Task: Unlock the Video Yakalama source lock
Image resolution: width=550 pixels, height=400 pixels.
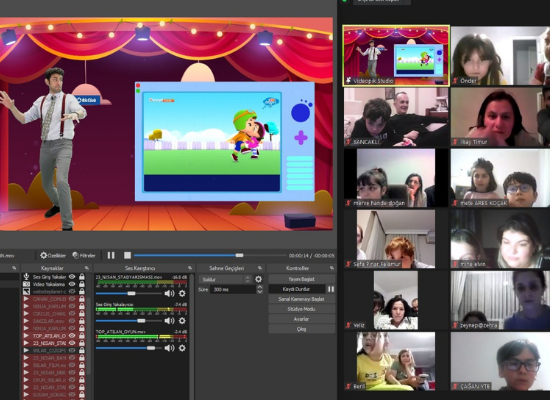Action: (x=82, y=284)
